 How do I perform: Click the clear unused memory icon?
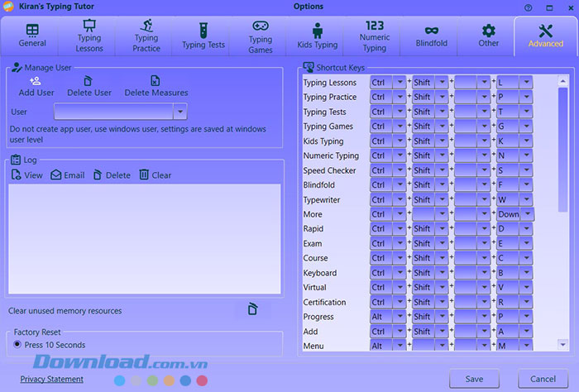[253, 310]
